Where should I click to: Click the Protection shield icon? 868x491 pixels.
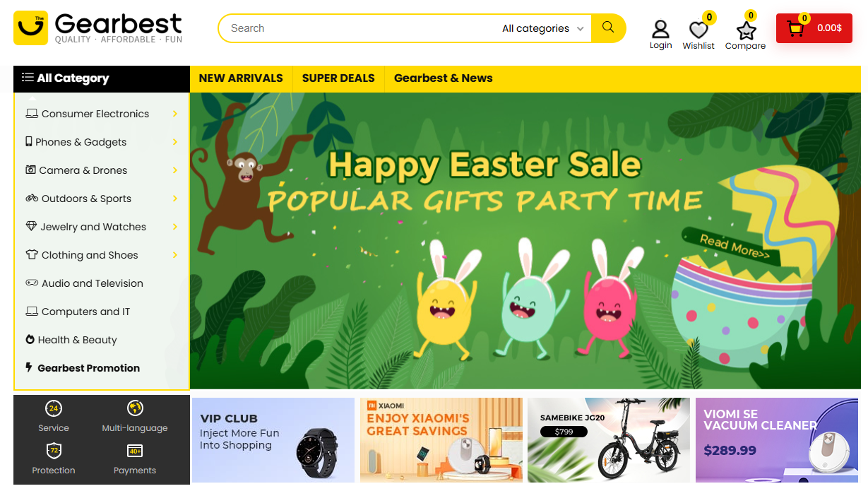pyautogui.click(x=54, y=451)
